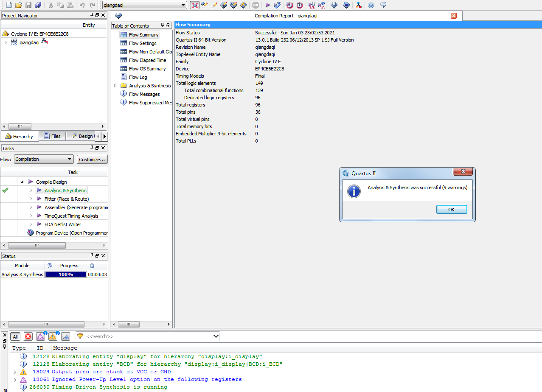Open the Flow Compilation dropdown in Tasks
The width and height of the screenshot is (542, 392).
(x=44, y=160)
